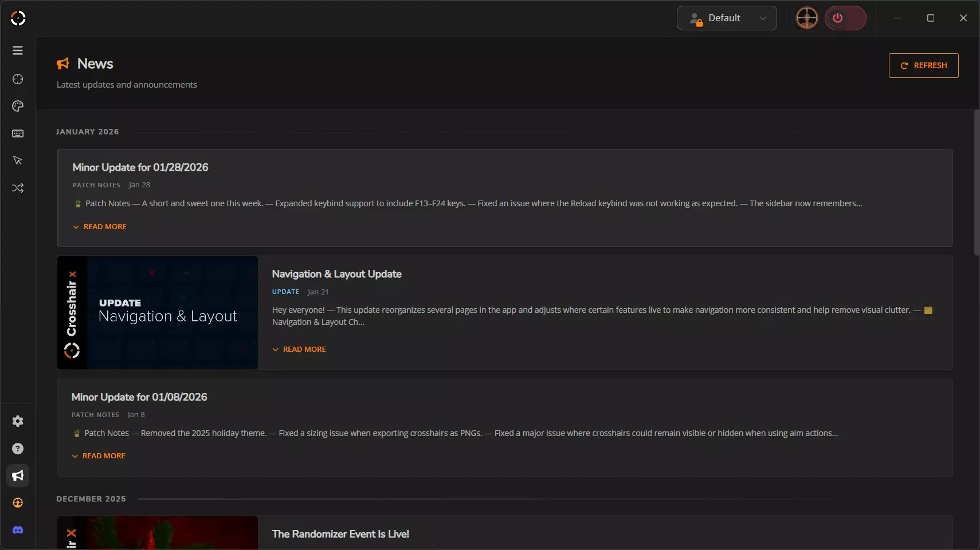Image resolution: width=980 pixels, height=550 pixels.
Task: Expand READ MORE for Minor Update 01/28/2026
Action: pos(100,227)
